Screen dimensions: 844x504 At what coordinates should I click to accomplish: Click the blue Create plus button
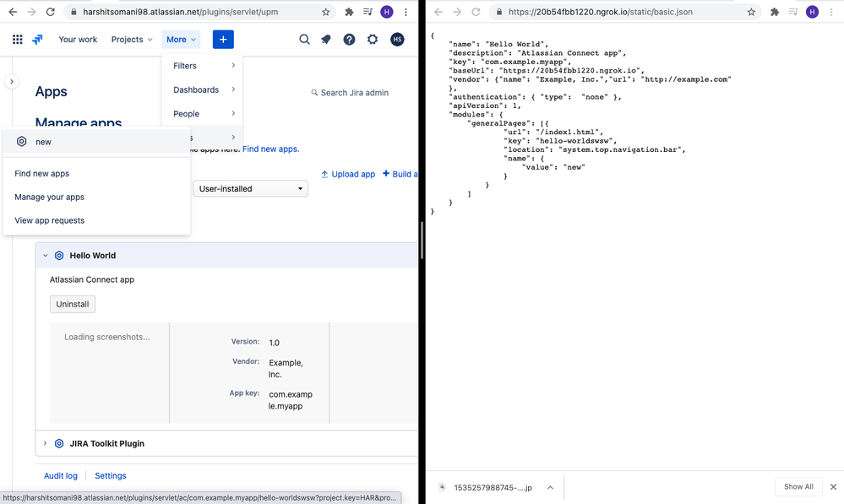click(x=223, y=40)
